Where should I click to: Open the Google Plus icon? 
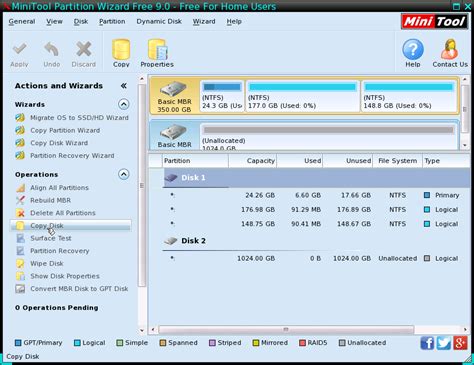coord(460,343)
